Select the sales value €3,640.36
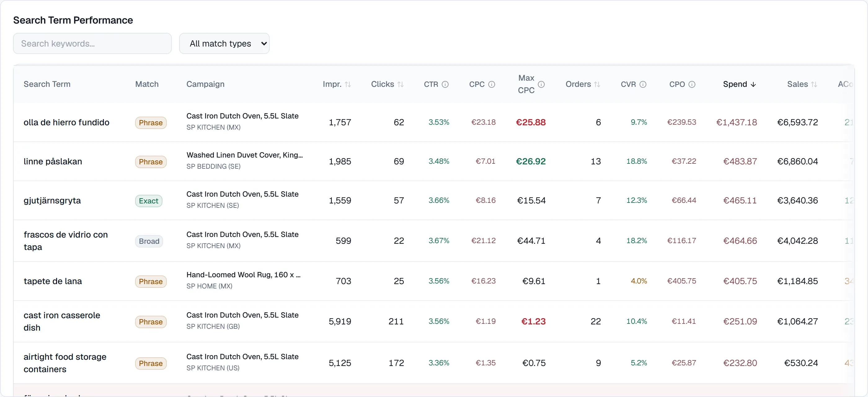868x397 pixels. [798, 201]
